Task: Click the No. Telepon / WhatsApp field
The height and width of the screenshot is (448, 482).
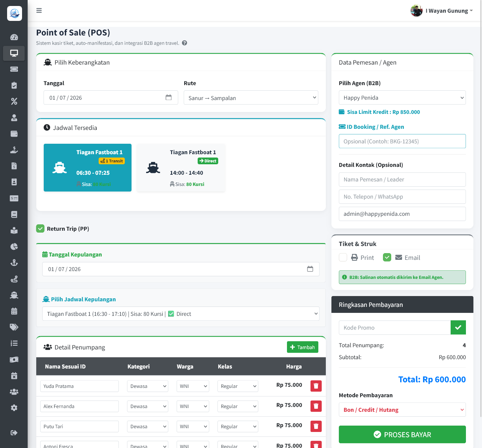Action: [402, 197]
